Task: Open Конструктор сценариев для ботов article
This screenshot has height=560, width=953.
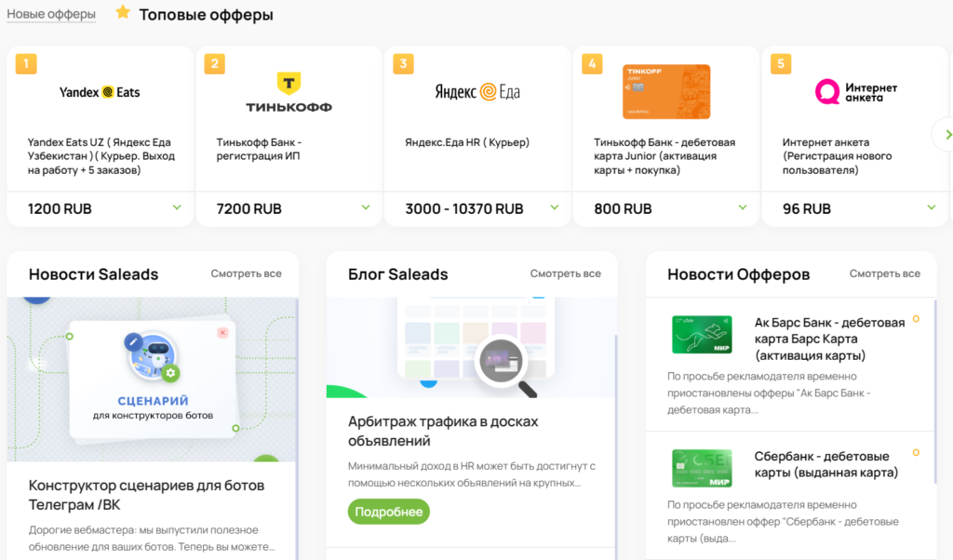Action: (x=146, y=495)
